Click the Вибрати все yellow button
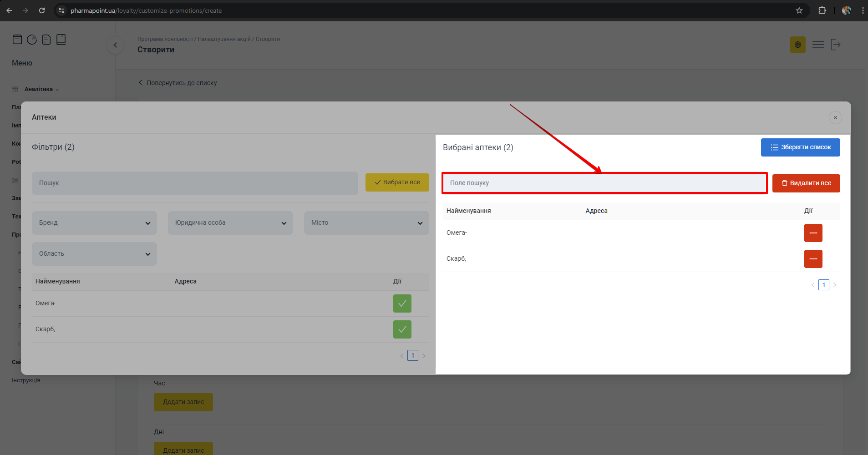This screenshot has height=455, width=868. (x=397, y=182)
